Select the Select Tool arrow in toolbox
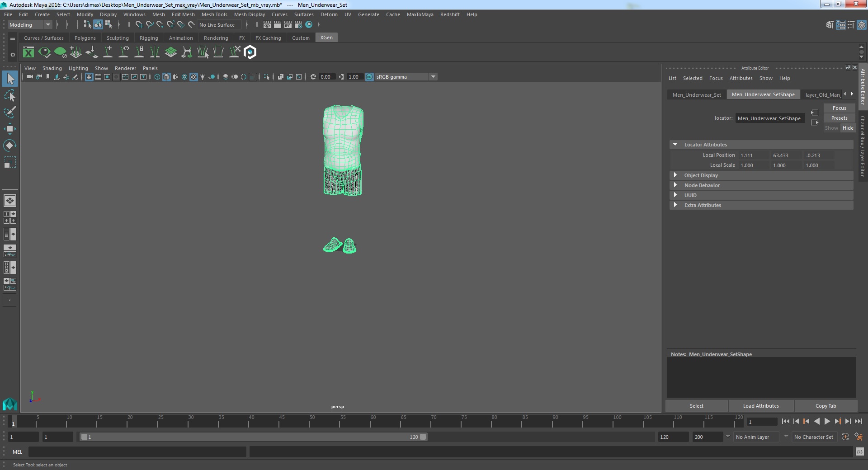 [x=10, y=79]
